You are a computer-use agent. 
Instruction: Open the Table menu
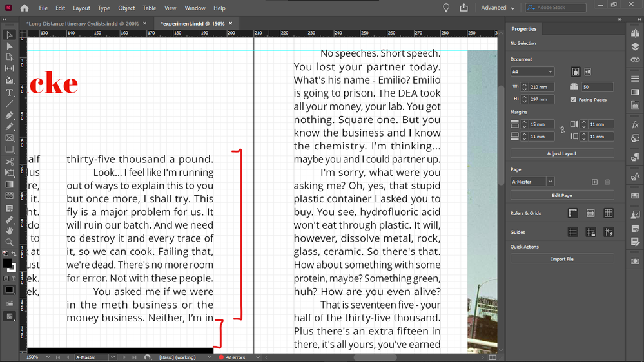coord(150,8)
